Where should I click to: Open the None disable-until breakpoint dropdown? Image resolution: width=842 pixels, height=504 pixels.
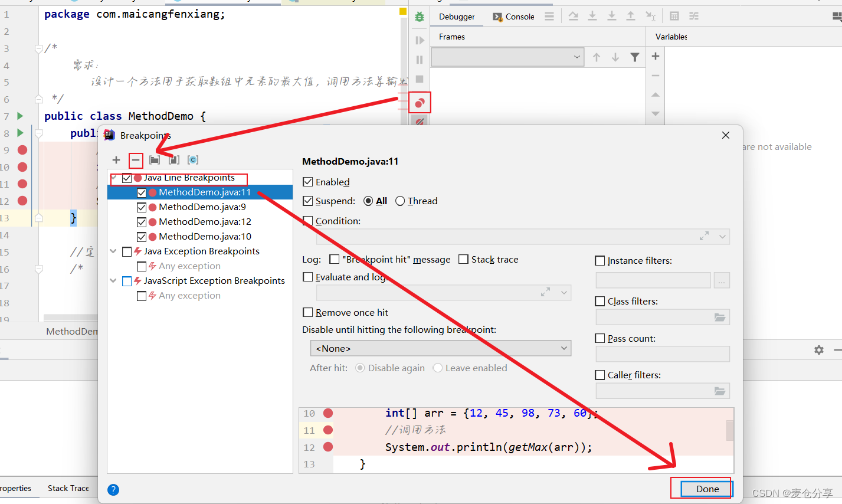[x=441, y=348]
